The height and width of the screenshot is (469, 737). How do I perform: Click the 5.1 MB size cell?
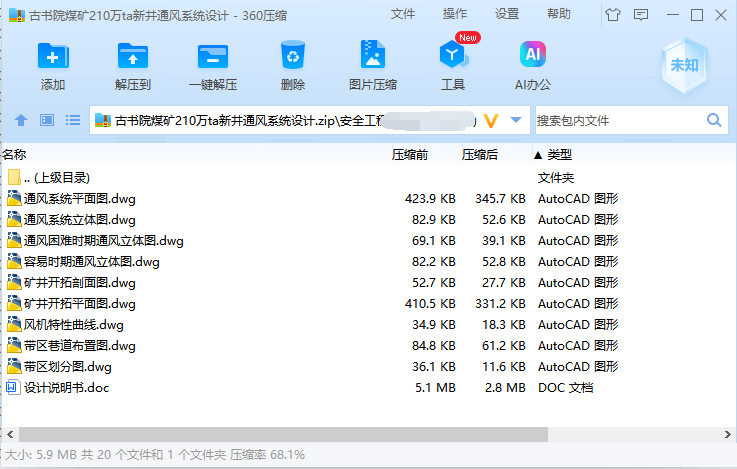point(435,387)
